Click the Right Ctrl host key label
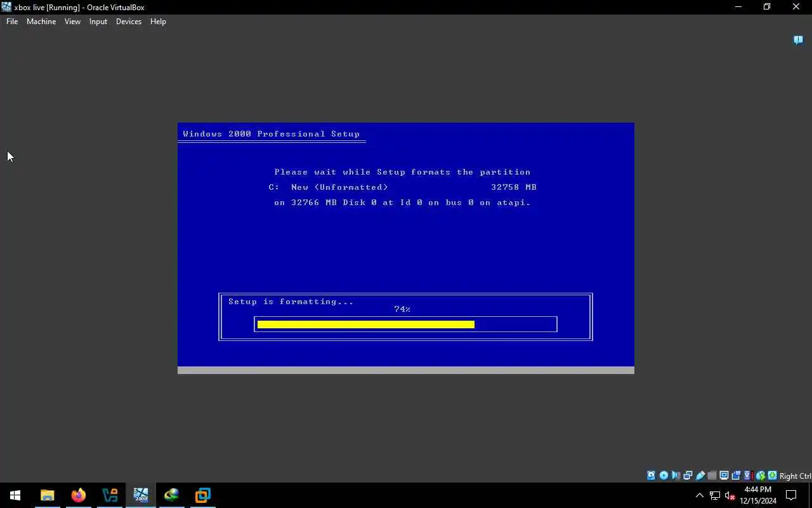Viewport: 812px width, 508px height. [x=795, y=476]
